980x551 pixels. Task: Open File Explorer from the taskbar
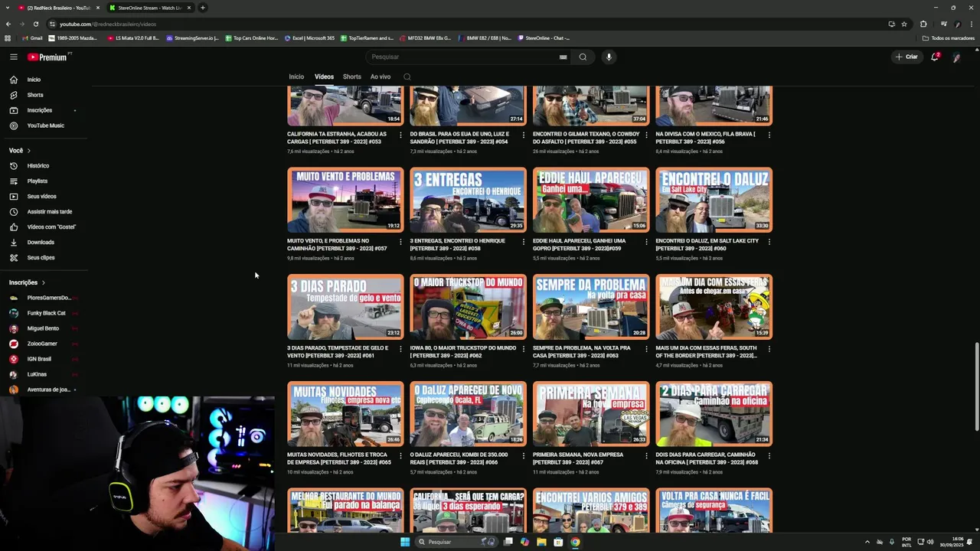(541, 542)
